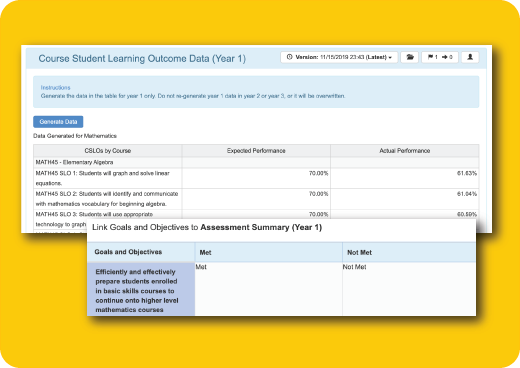
Task: Click the 'Actual Performance' column header
Action: (x=405, y=151)
